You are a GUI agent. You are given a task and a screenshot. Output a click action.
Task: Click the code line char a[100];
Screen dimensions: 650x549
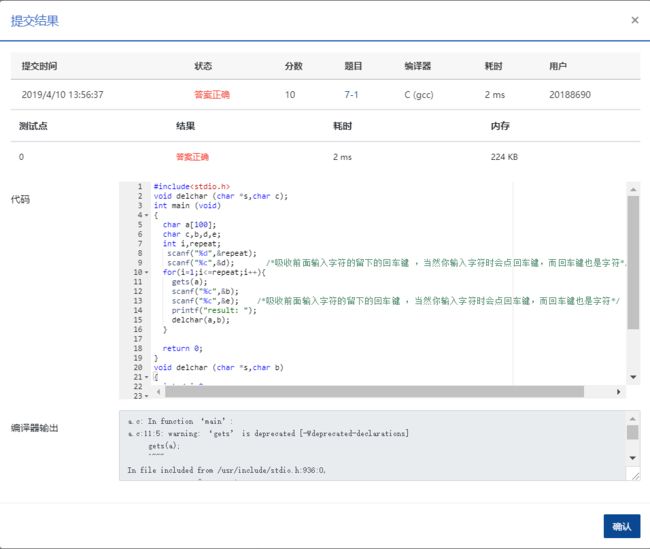189,225
